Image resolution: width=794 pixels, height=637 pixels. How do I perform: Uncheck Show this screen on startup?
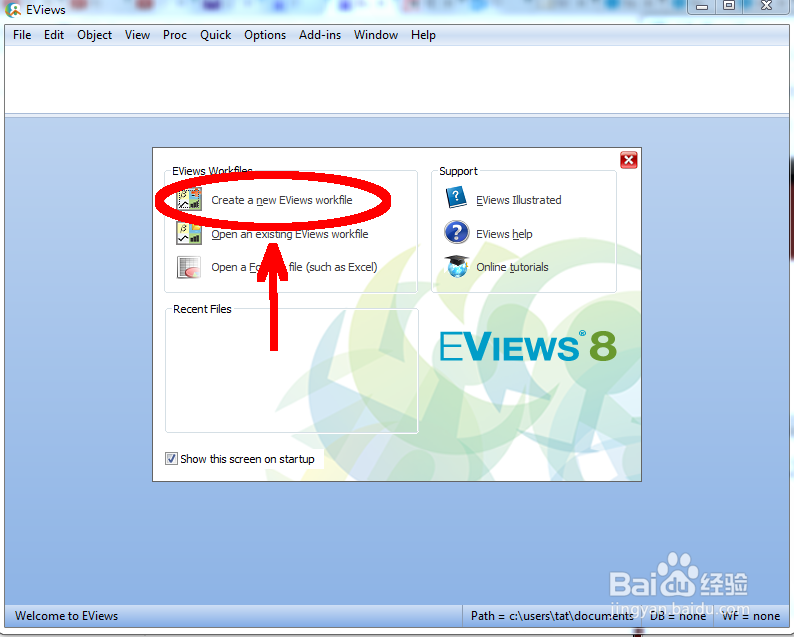point(171,459)
